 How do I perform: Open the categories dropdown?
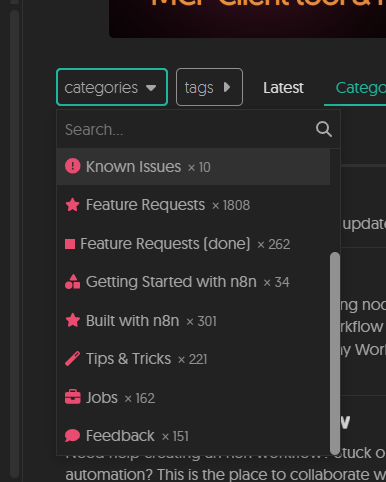click(x=112, y=87)
